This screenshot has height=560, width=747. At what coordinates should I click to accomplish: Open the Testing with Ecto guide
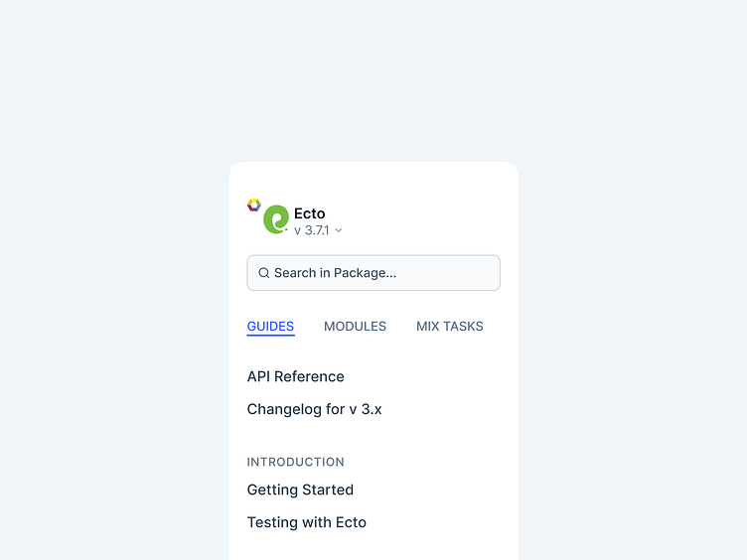click(307, 522)
